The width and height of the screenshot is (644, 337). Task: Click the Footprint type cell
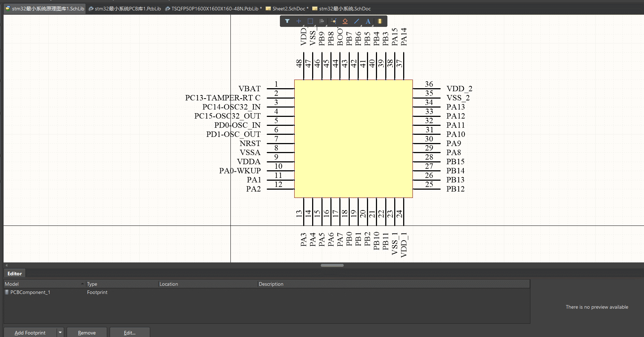(97, 292)
